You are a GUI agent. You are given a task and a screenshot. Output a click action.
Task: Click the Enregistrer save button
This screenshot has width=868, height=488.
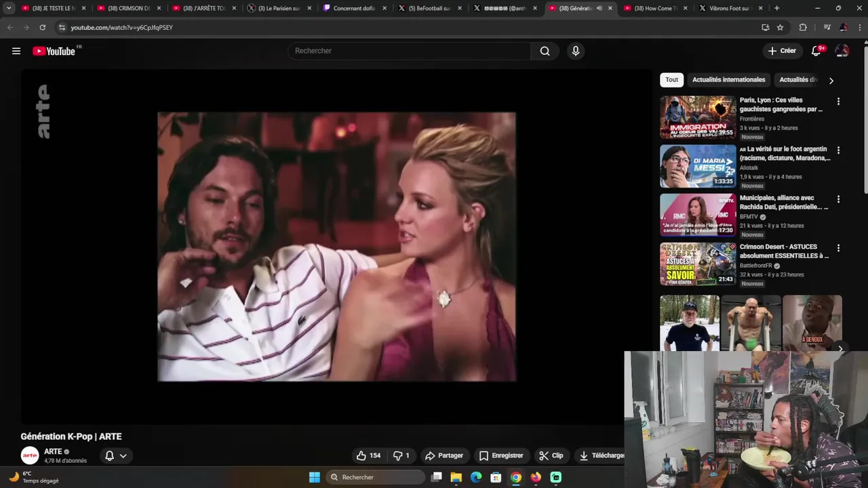coord(500,455)
